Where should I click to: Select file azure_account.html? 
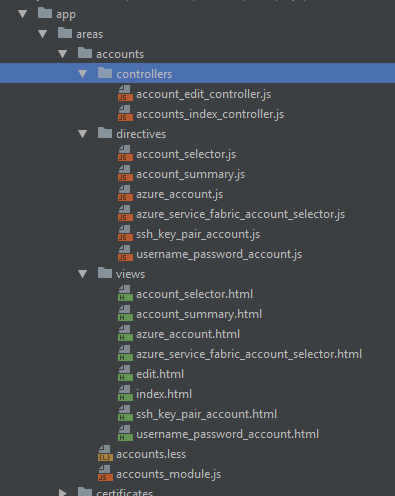click(x=188, y=334)
